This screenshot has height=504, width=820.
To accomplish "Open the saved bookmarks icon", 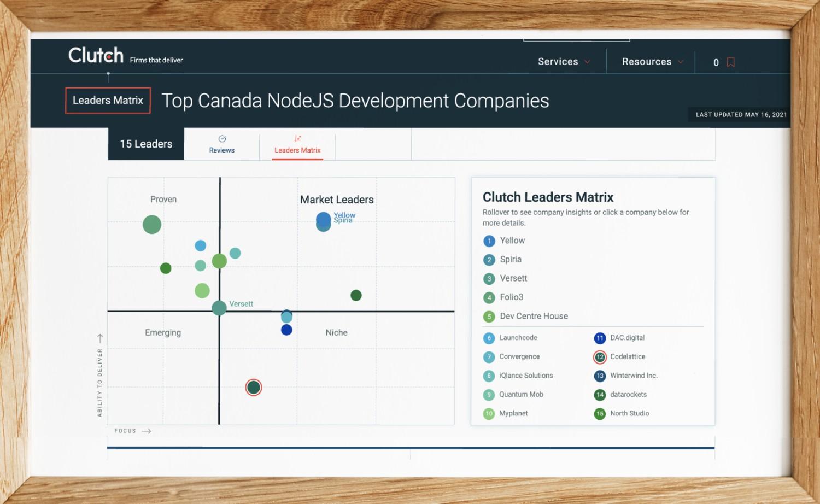I will pos(730,62).
